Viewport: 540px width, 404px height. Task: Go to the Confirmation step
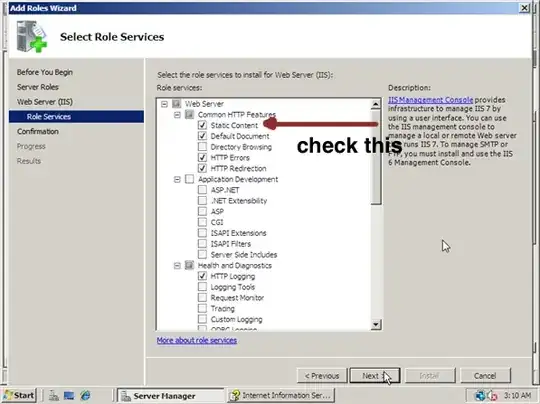[x=38, y=131]
